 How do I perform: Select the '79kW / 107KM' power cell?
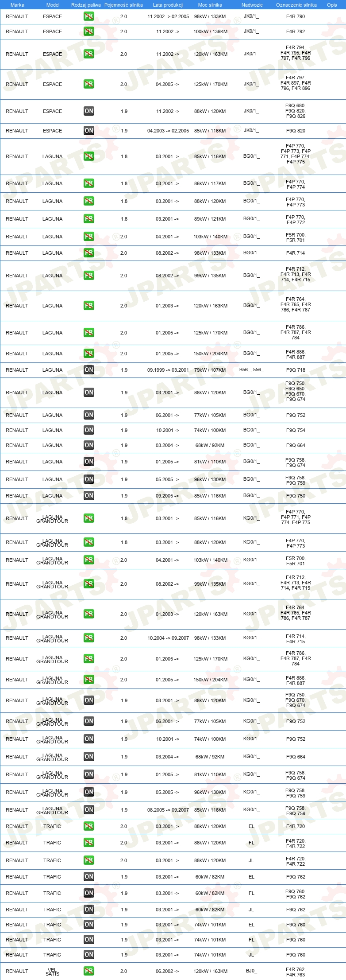(x=210, y=370)
